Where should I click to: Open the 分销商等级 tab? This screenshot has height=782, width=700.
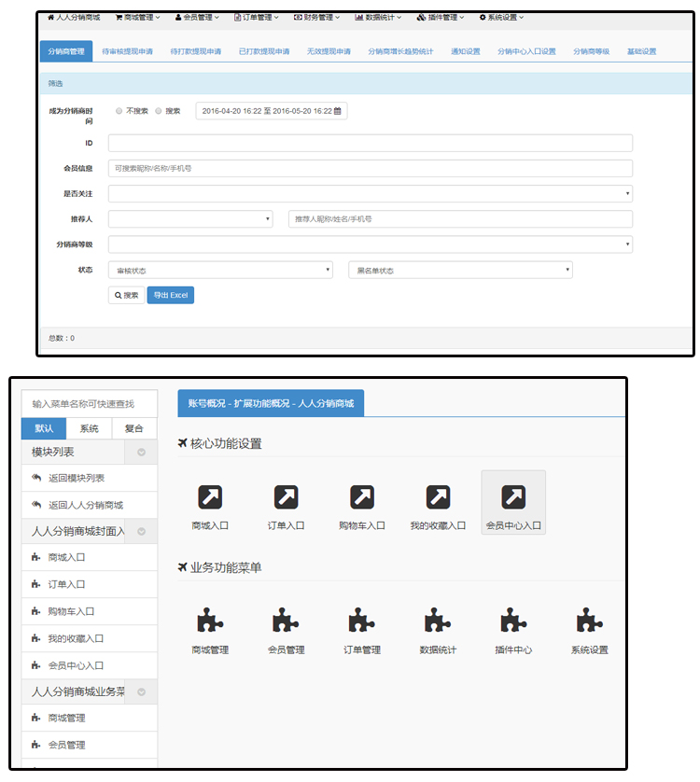point(591,51)
